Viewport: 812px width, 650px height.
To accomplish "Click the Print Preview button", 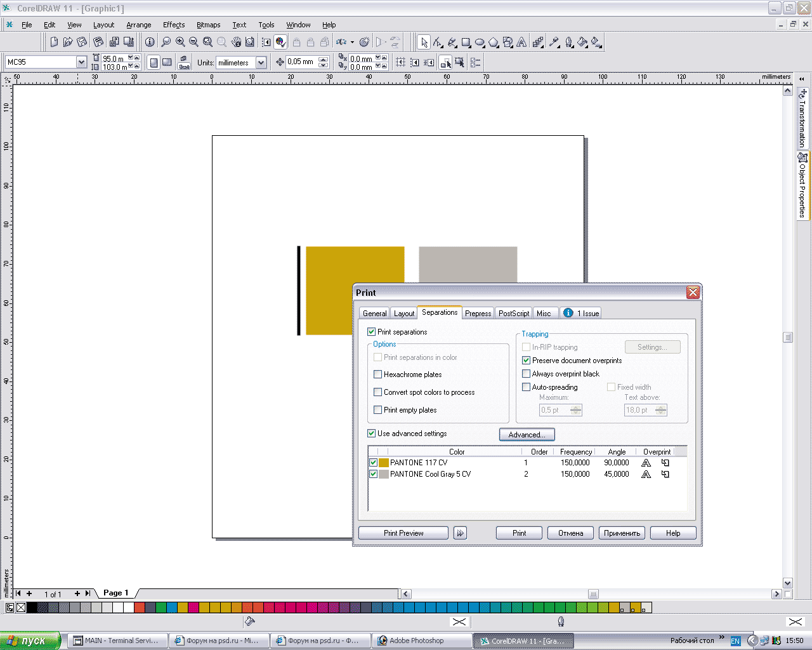I will click(x=403, y=533).
